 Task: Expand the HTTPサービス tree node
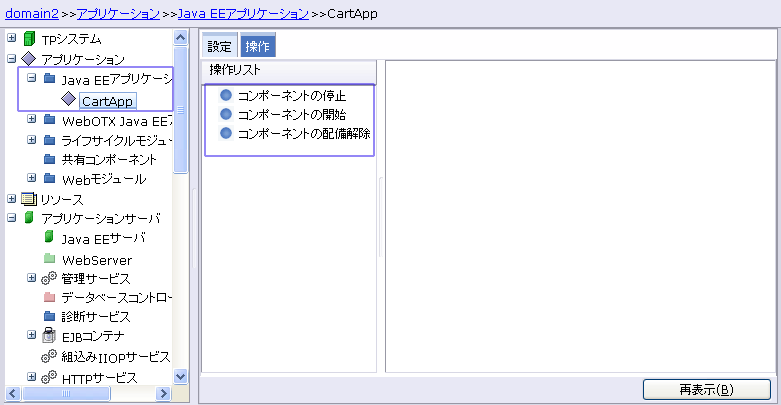tap(32, 376)
